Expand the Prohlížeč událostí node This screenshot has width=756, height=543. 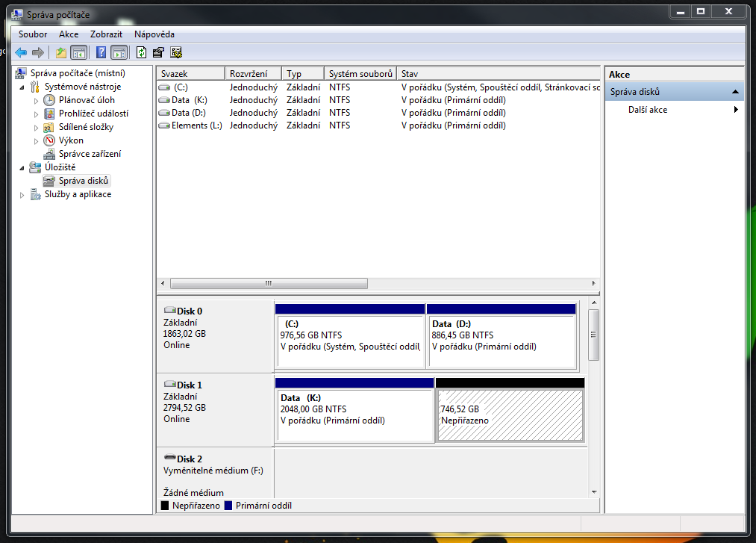pyautogui.click(x=36, y=114)
